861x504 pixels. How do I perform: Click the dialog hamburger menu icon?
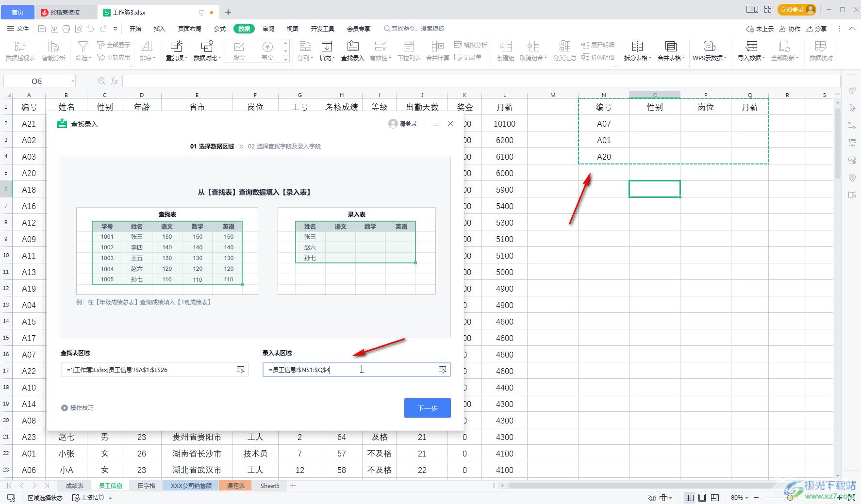coord(436,124)
